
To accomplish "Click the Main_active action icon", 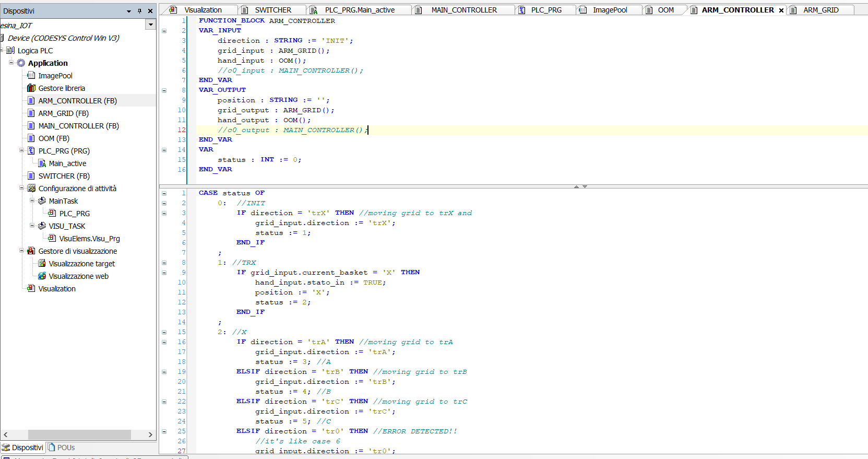I will point(42,163).
